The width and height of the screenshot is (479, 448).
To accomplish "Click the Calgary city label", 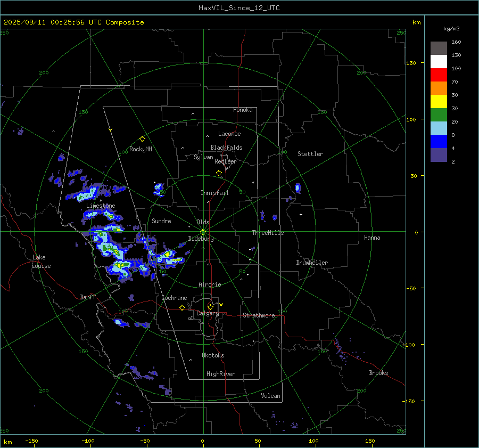I will click(208, 313).
